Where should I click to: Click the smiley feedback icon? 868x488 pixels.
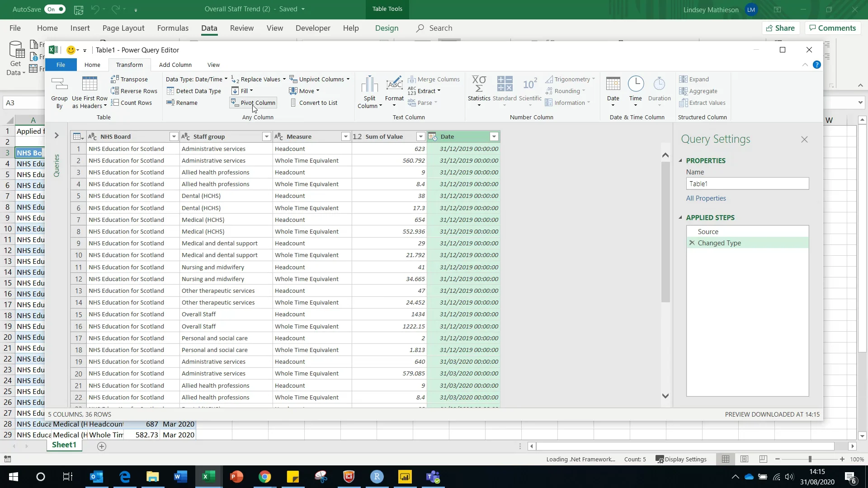pos(71,50)
